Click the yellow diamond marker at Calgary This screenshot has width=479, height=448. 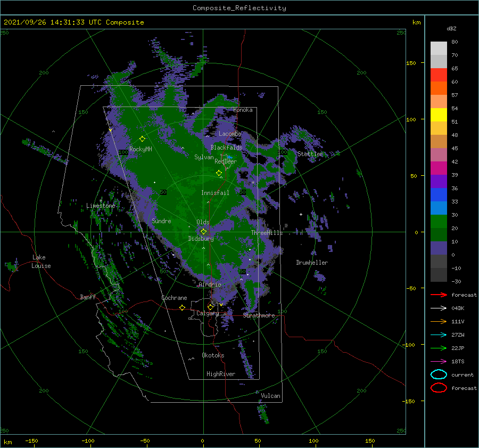(210, 307)
